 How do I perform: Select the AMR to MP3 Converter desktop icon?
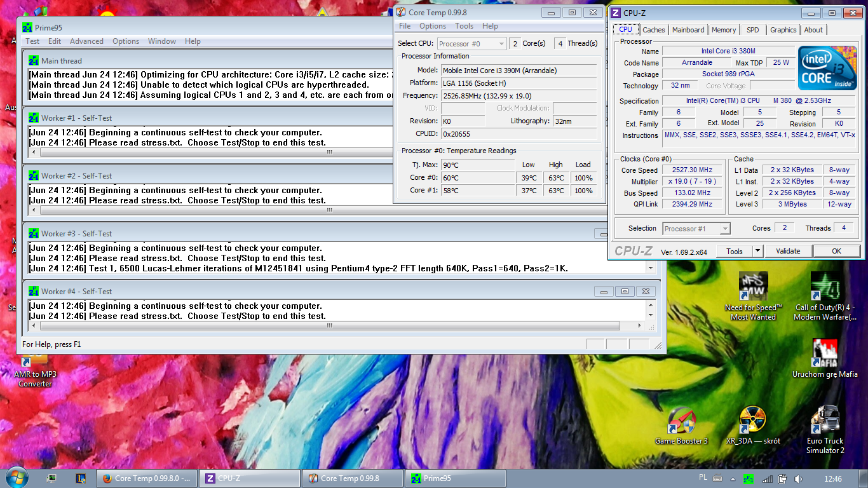(35, 372)
